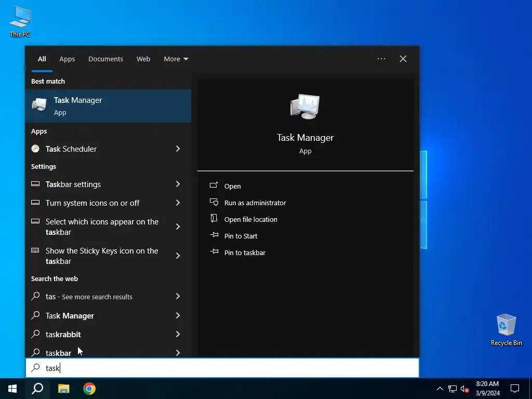
Task: Click the Open file location icon
Action: pos(214,218)
